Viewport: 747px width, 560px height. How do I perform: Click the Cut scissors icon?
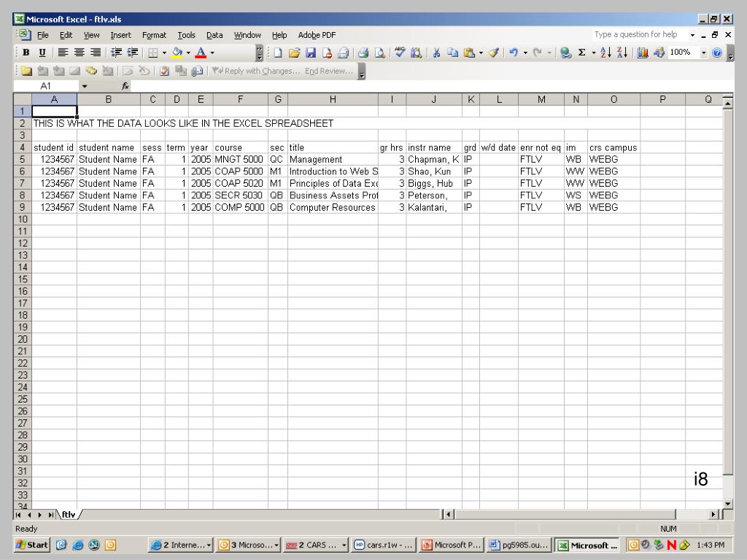pyautogui.click(x=436, y=52)
